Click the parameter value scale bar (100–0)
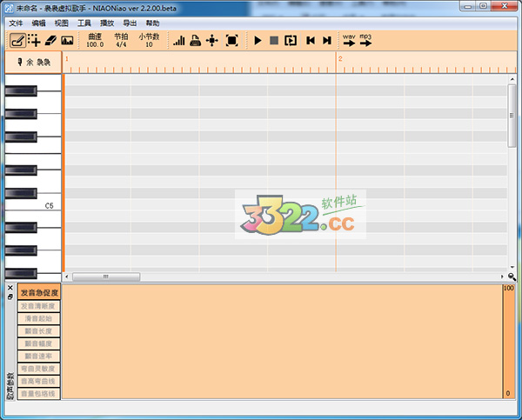 508,341
